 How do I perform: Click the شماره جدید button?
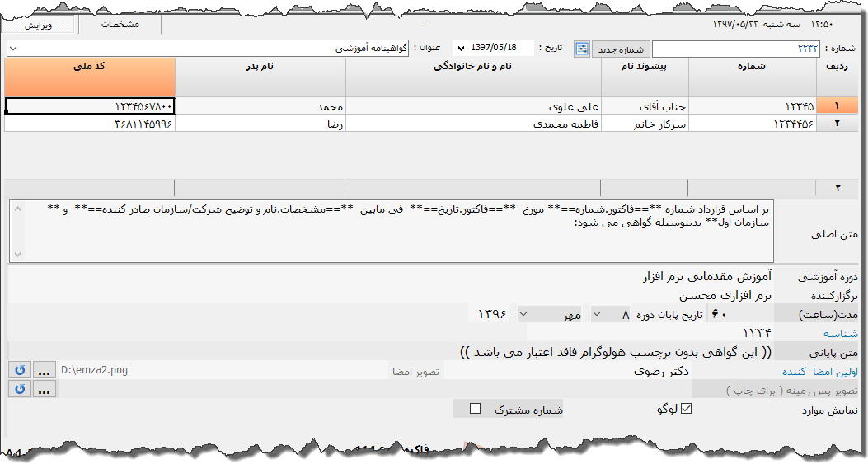[621, 49]
